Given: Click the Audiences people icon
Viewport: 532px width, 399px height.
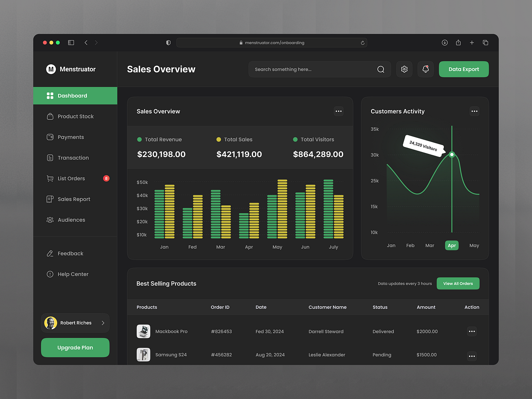Looking at the screenshot, I should point(50,220).
